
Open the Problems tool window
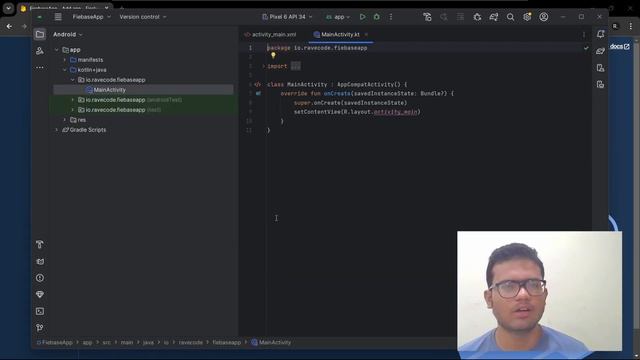click(x=40, y=278)
